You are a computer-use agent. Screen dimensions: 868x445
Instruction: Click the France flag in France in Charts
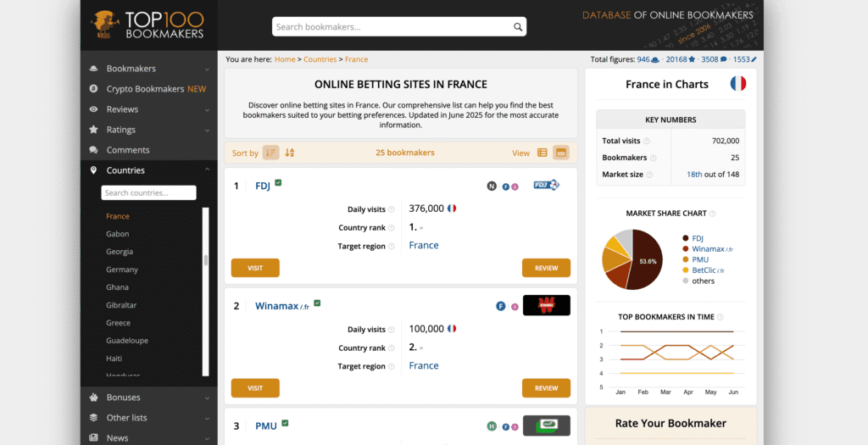click(738, 84)
